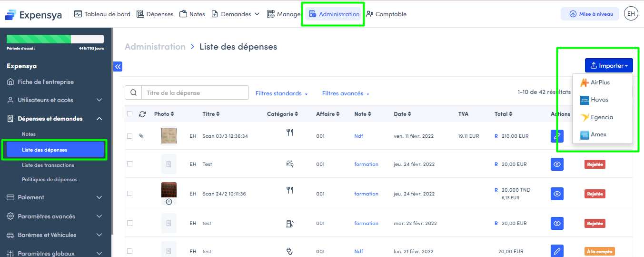Edit the lun. 21 févr. test expense
The image size is (644, 257).
(557, 251)
